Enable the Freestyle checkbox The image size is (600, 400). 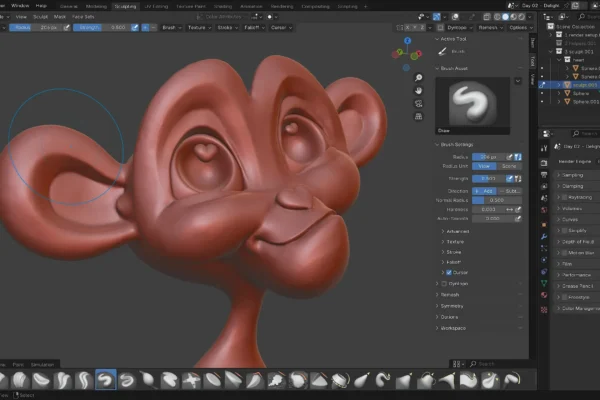point(564,297)
